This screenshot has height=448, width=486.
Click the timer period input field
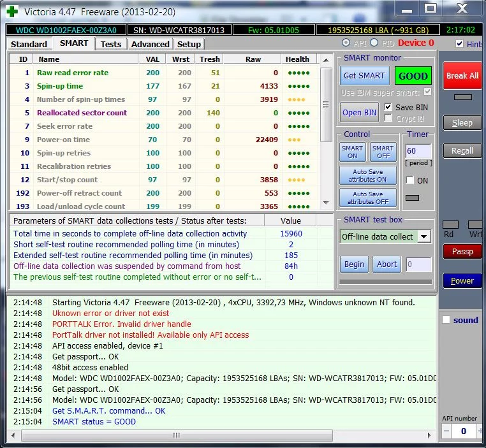pyautogui.click(x=418, y=151)
